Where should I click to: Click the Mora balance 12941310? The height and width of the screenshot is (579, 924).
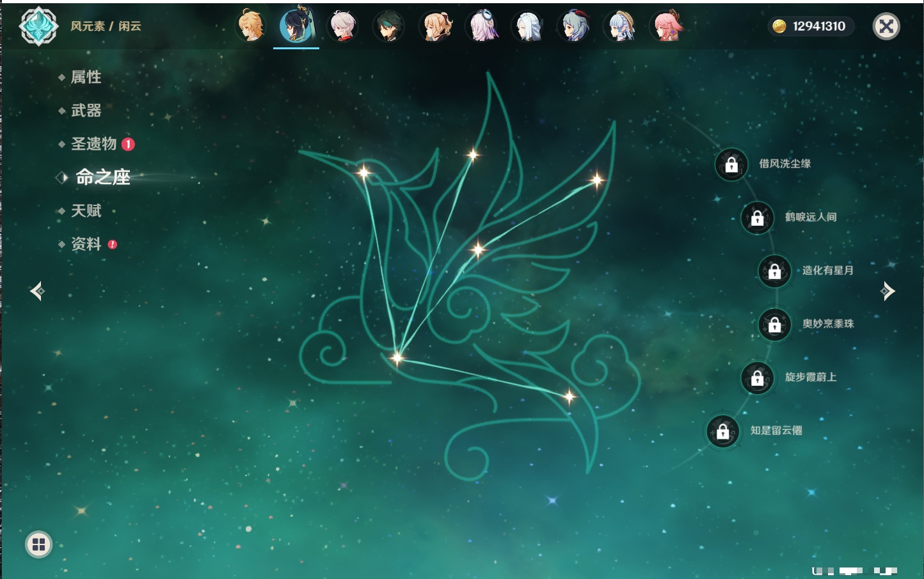[819, 26]
